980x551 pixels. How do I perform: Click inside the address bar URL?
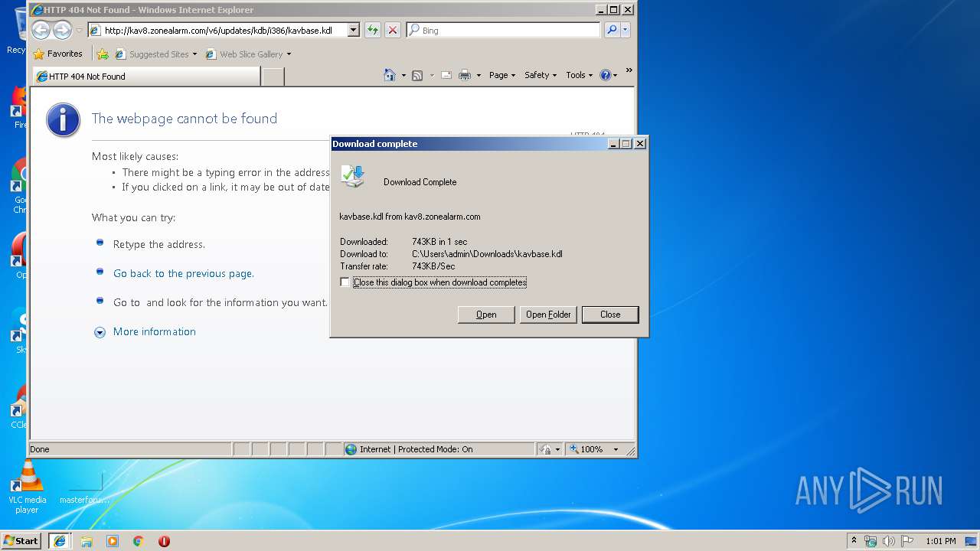218,31
